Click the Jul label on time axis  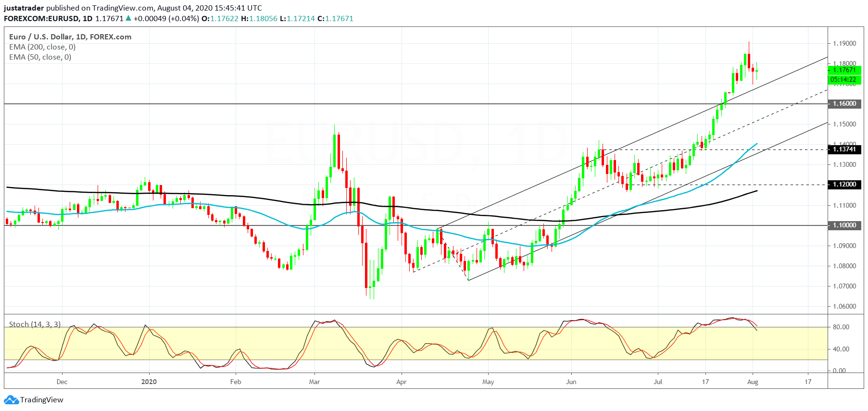(658, 382)
